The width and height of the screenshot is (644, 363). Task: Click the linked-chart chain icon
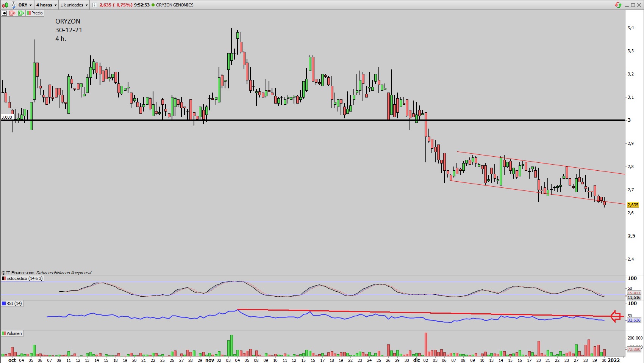pos(13,5)
